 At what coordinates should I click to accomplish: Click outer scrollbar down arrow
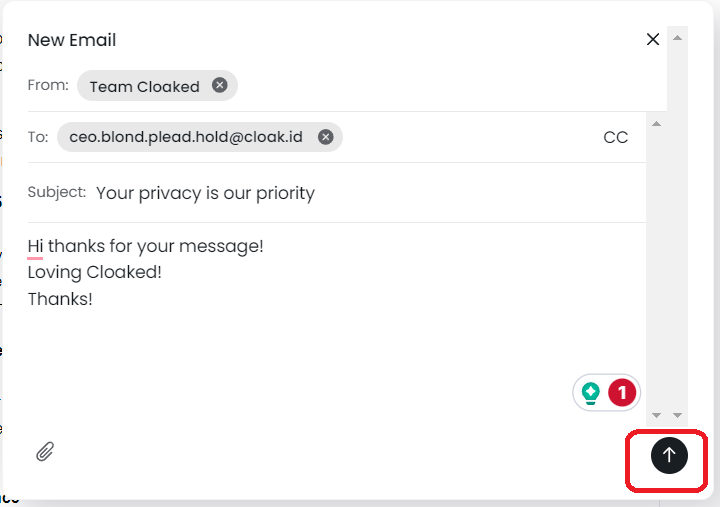678,414
